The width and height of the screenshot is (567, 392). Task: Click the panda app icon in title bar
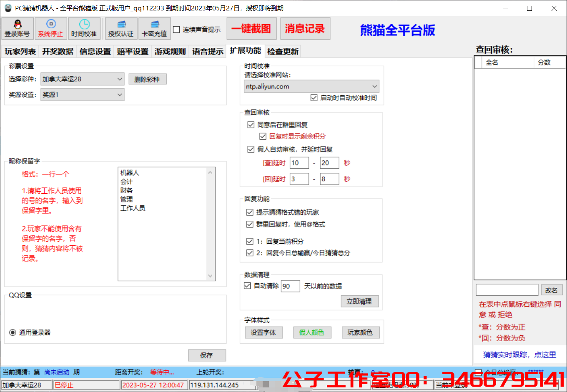click(8, 8)
